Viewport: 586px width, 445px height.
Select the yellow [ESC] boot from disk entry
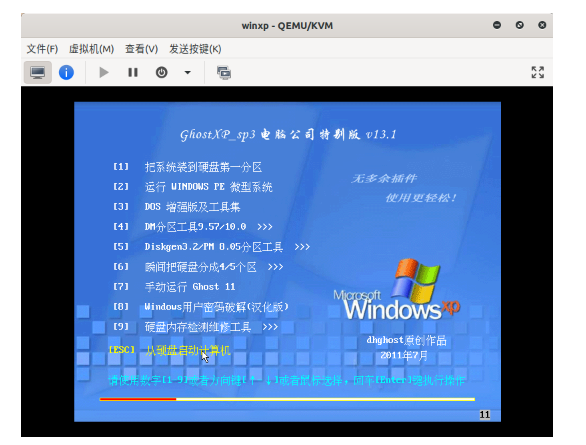(x=170, y=350)
